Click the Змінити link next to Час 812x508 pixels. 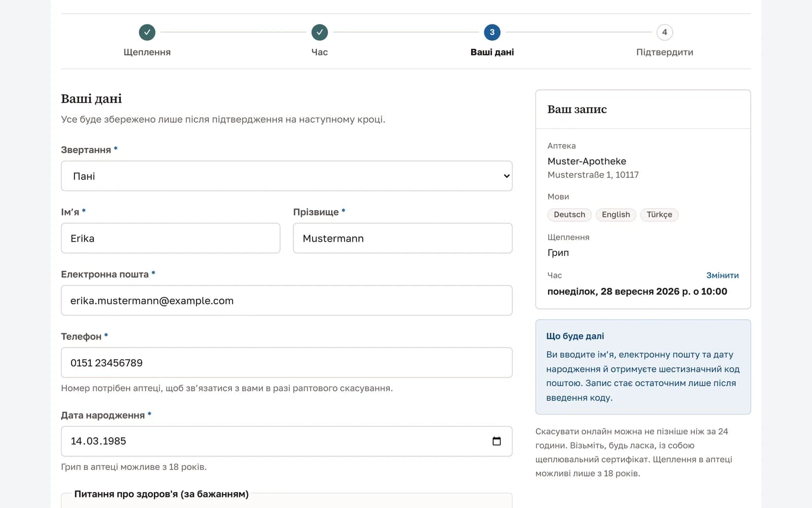tap(722, 275)
